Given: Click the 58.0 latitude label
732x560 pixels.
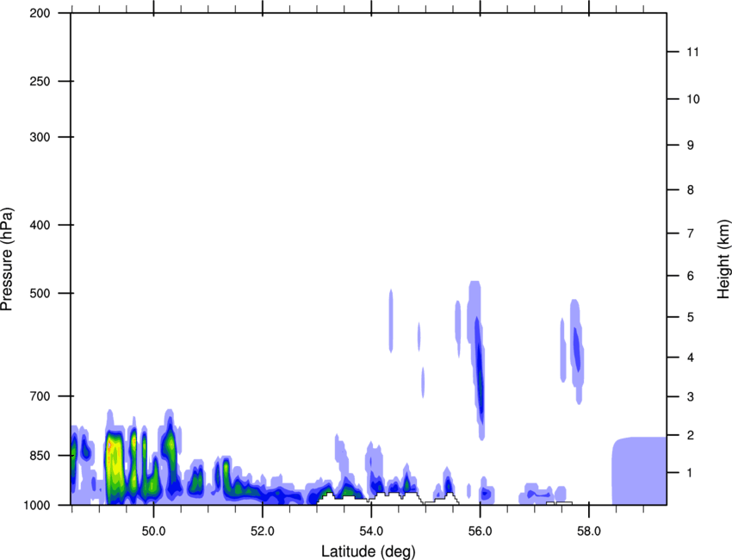Looking at the screenshot, I should coord(589,532).
